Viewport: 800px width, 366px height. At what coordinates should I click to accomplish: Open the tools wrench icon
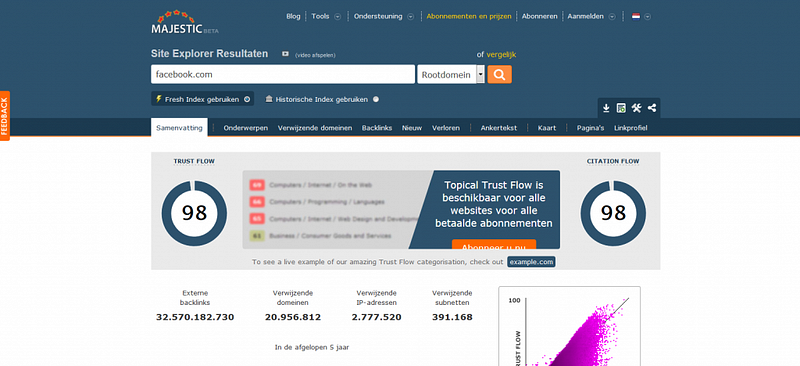point(636,108)
